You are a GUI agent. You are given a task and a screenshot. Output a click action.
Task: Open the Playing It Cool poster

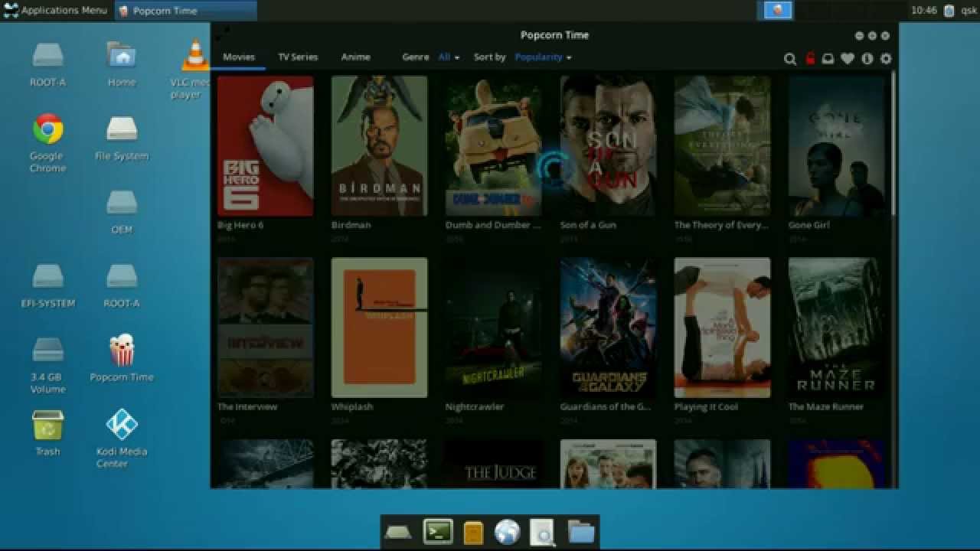pyautogui.click(x=722, y=328)
